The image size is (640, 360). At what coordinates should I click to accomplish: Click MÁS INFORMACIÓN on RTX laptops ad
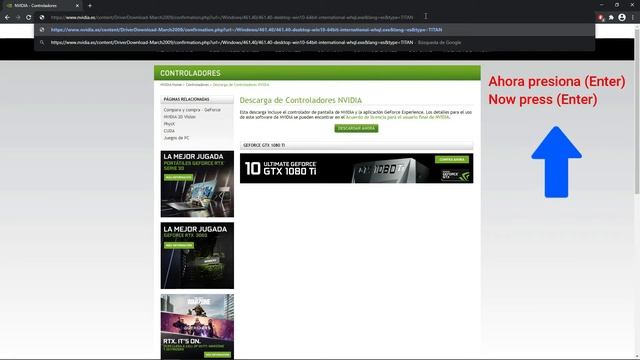(x=178, y=178)
